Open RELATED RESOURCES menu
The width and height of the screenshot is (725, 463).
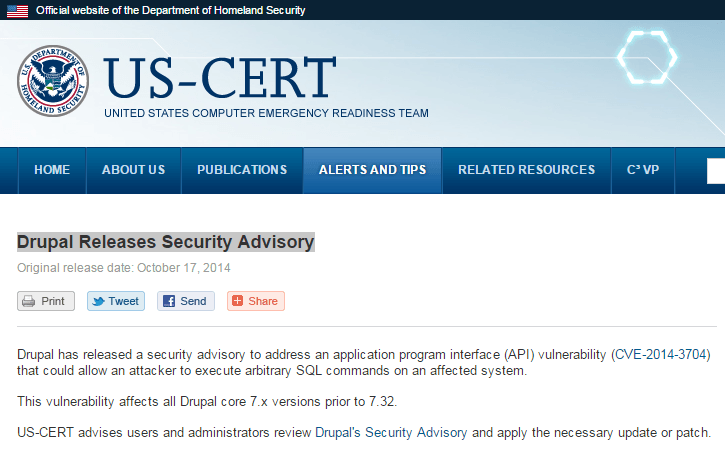click(526, 170)
